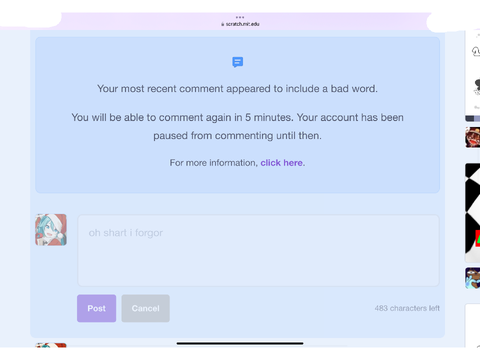Focus the comment text field

[x=258, y=250]
